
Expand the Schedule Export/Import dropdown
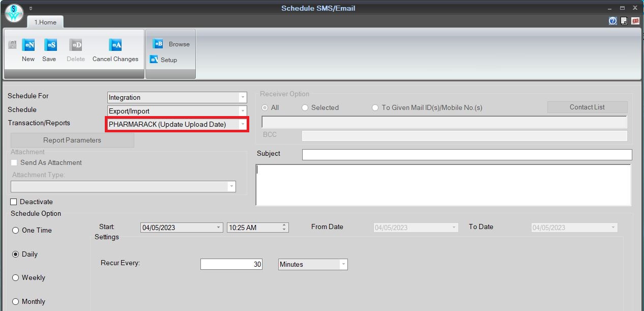click(x=243, y=111)
